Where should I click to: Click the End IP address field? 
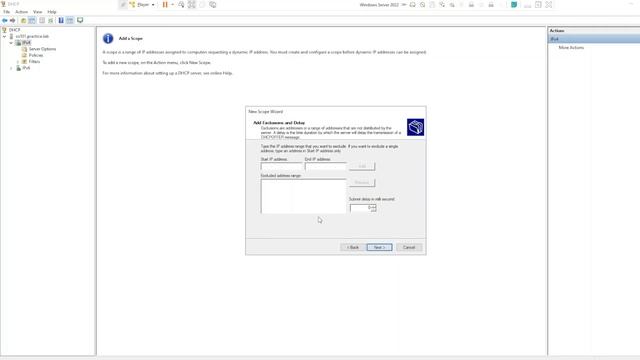[326, 166]
